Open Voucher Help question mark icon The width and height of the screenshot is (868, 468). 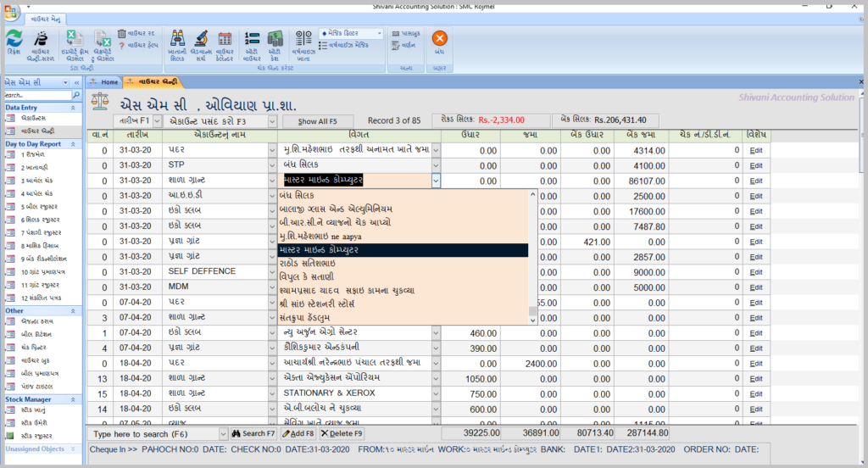click(122, 46)
